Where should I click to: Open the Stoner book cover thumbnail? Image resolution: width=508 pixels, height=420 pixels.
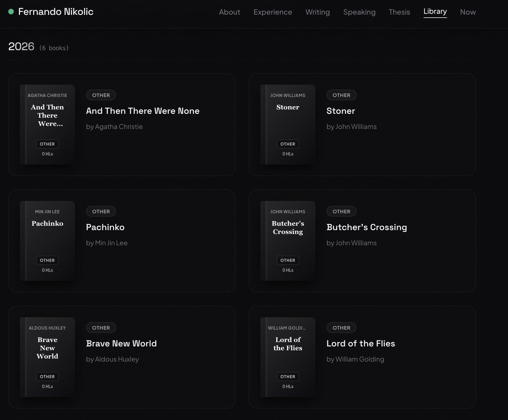pos(288,124)
